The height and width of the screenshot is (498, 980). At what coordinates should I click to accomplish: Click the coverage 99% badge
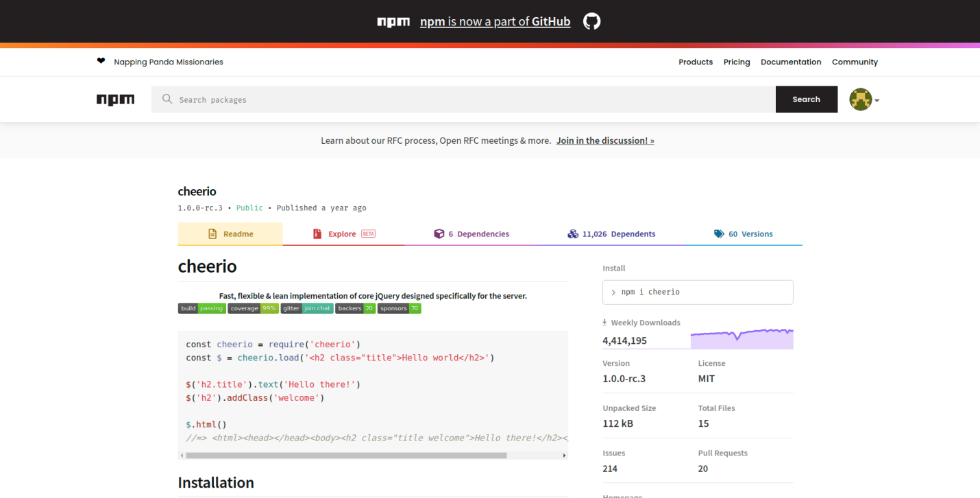pos(253,308)
